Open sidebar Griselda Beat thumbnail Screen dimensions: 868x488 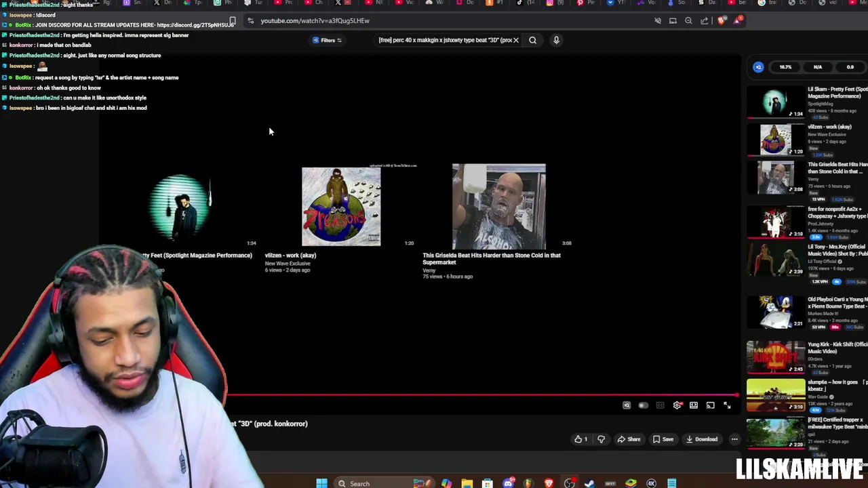[776, 178]
